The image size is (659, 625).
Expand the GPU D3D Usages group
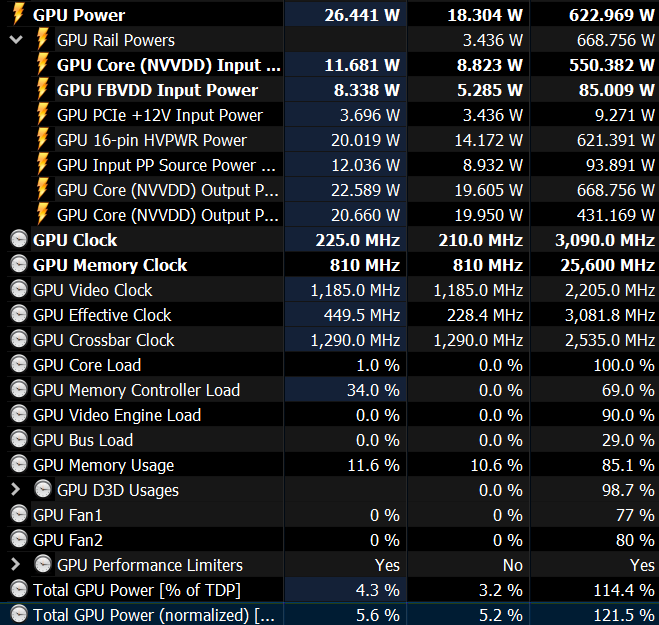tap(16, 489)
